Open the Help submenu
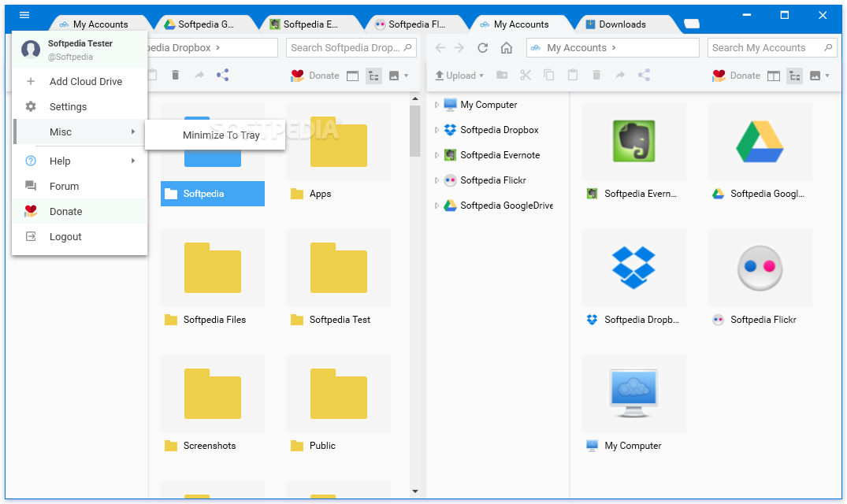Image resolution: width=847 pixels, height=504 pixels. coord(80,161)
